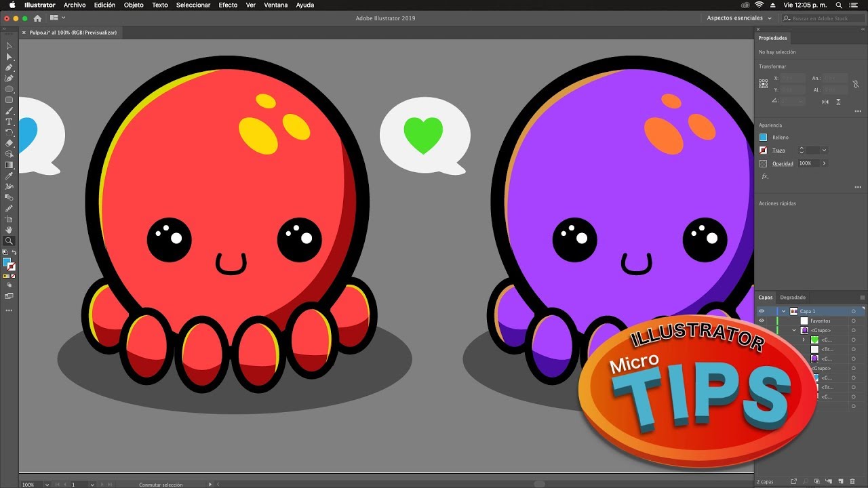Open the zoom level dropdown at 100%
The height and width of the screenshot is (488, 868).
pos(47,485)
